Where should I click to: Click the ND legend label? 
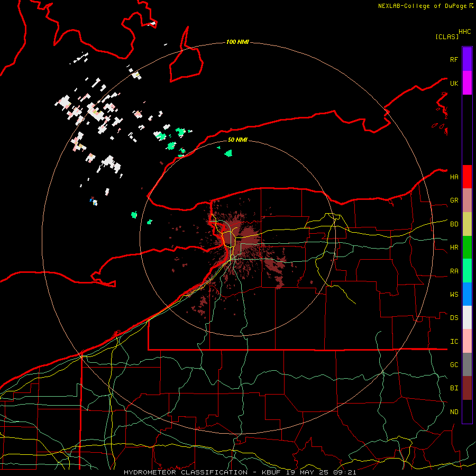(454, 412)
